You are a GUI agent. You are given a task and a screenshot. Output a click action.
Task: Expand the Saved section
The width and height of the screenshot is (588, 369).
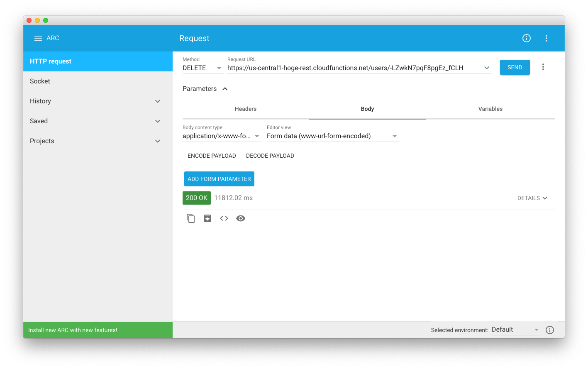[98, 121]
